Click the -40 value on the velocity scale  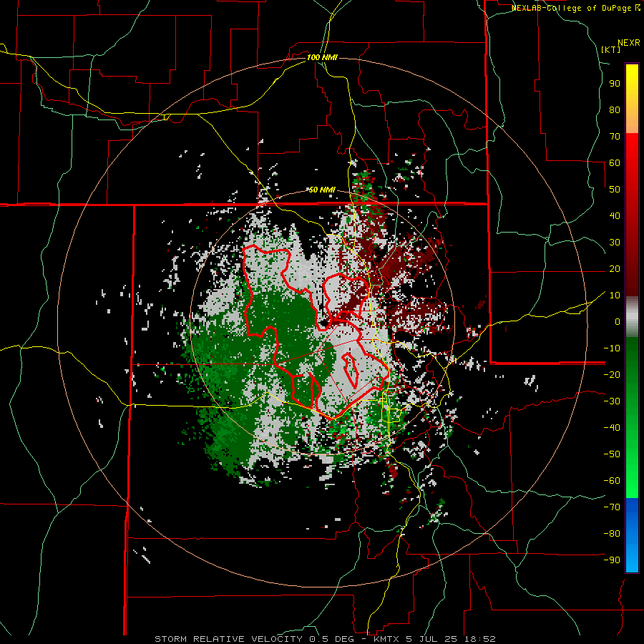tap(612, 428)
